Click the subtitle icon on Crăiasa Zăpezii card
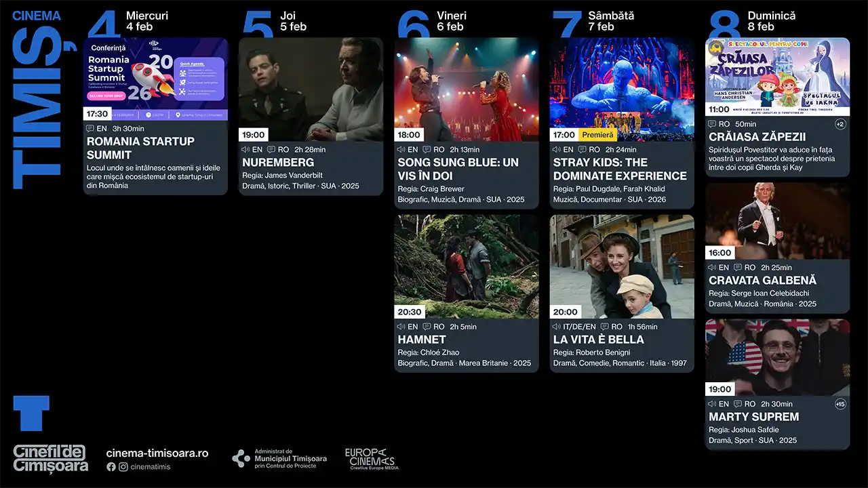This screenshot has height=488, width=868. click(712, 124)
